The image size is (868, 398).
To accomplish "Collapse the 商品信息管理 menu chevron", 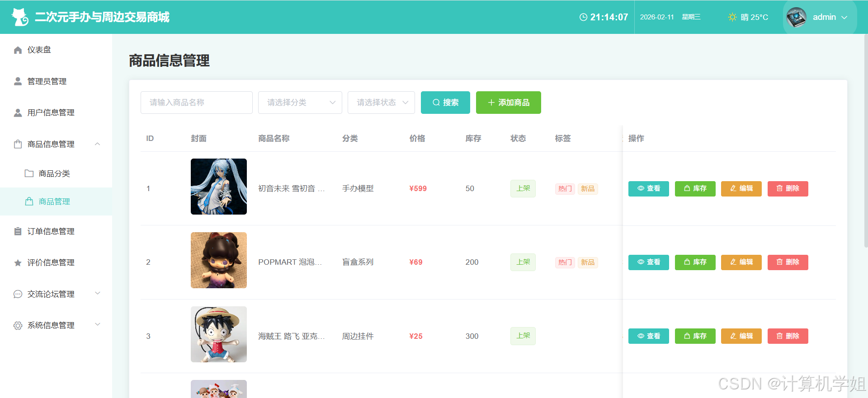I will 97,144.
